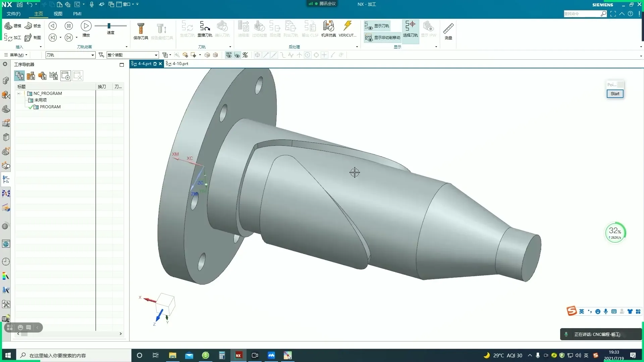Click the Windows taskbar search box
This screenshot has width=644, height=362.
pos(74,355)
